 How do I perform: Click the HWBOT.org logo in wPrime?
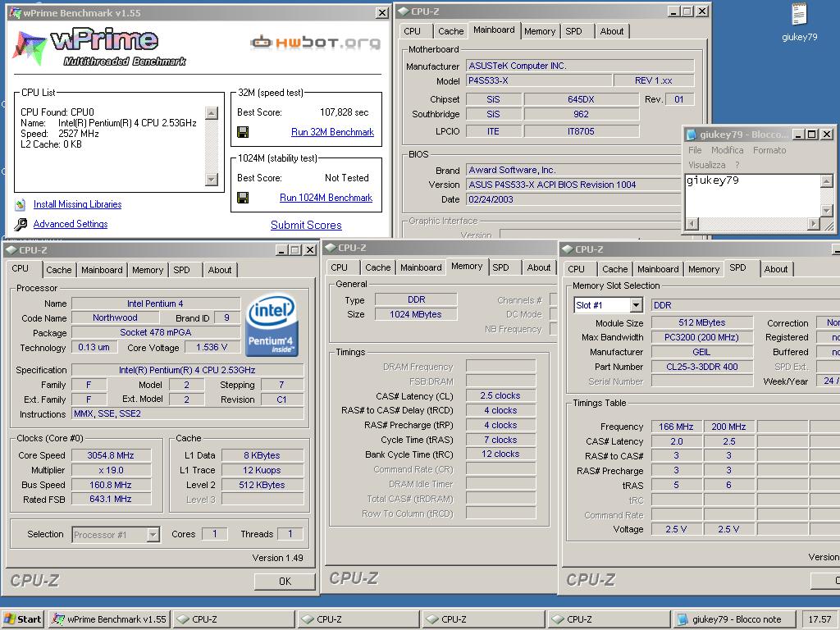(316, 43)
